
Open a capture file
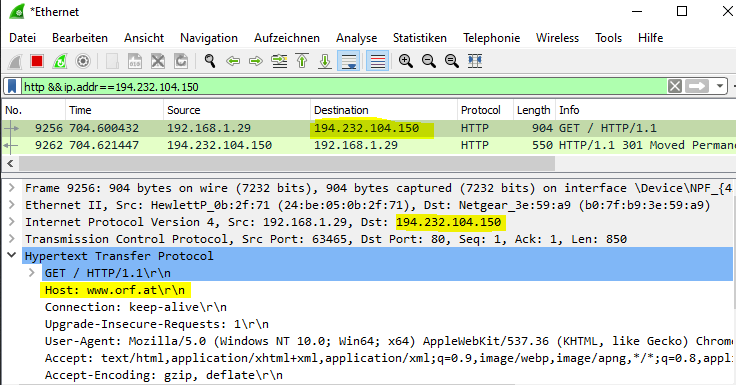pyautogui.click(x=112, y=62)
